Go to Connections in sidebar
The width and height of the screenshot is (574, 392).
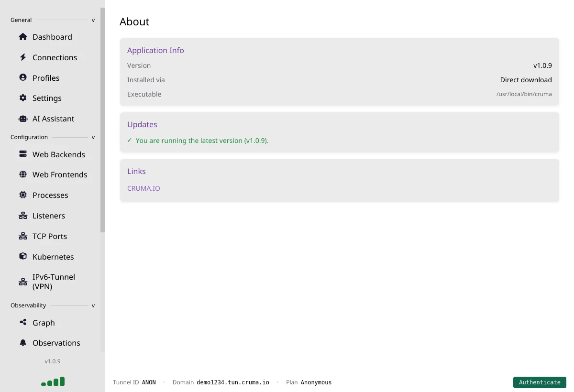coord(55,57)
